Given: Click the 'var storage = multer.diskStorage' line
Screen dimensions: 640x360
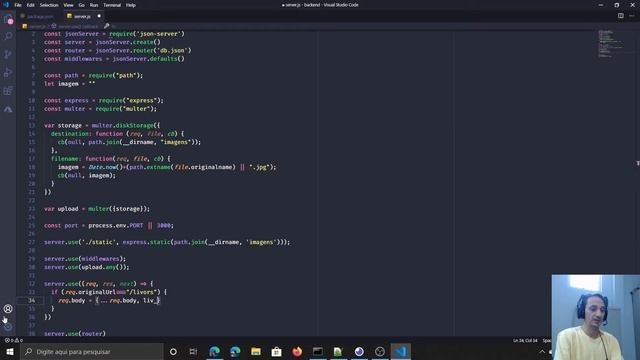Looking at the screenshot, I should (102, 125).
